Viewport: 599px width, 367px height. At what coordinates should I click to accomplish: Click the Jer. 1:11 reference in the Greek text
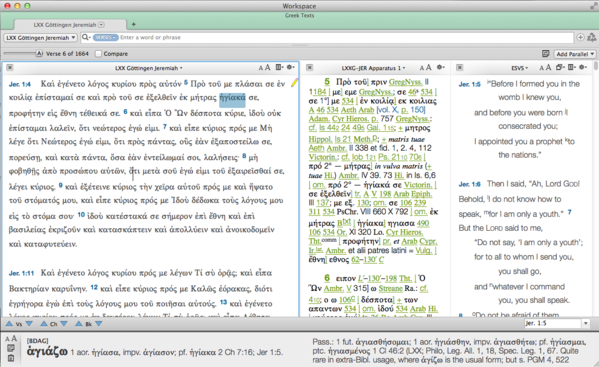click(x=21, y=273)
